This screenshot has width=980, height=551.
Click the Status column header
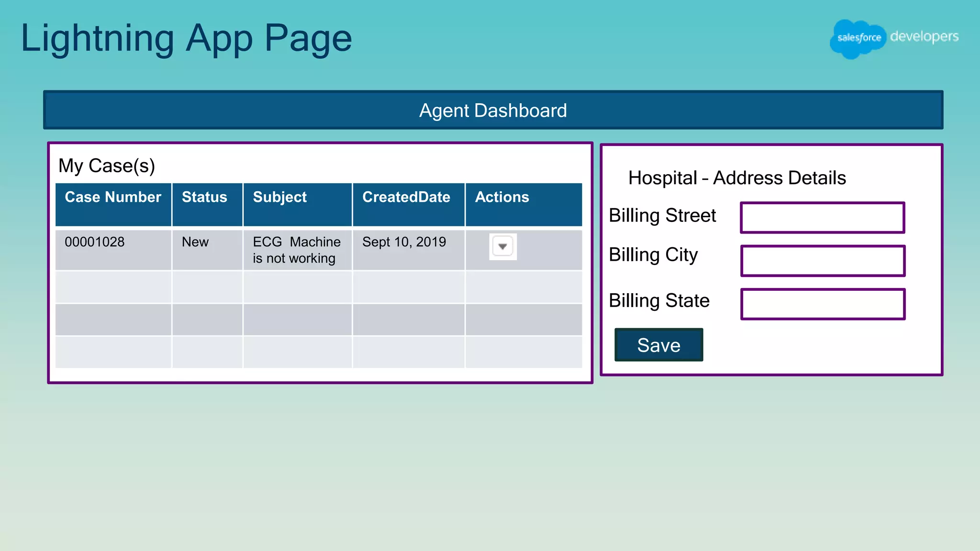click(x=207, y=204)
